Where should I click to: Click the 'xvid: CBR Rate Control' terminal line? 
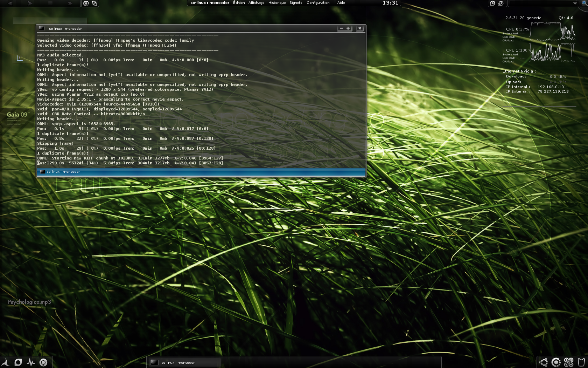(91, 114)
